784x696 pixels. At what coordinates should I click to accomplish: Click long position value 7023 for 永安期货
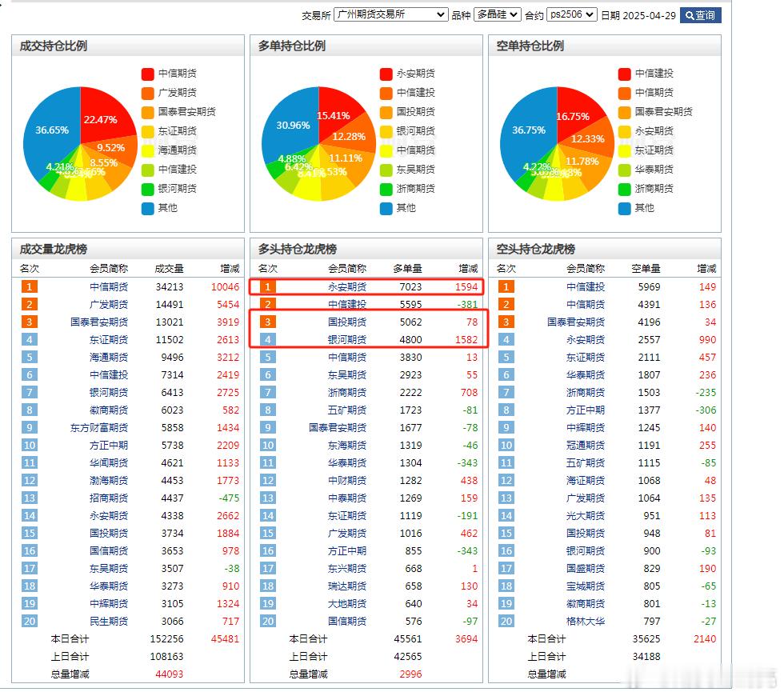pos(410,287)
